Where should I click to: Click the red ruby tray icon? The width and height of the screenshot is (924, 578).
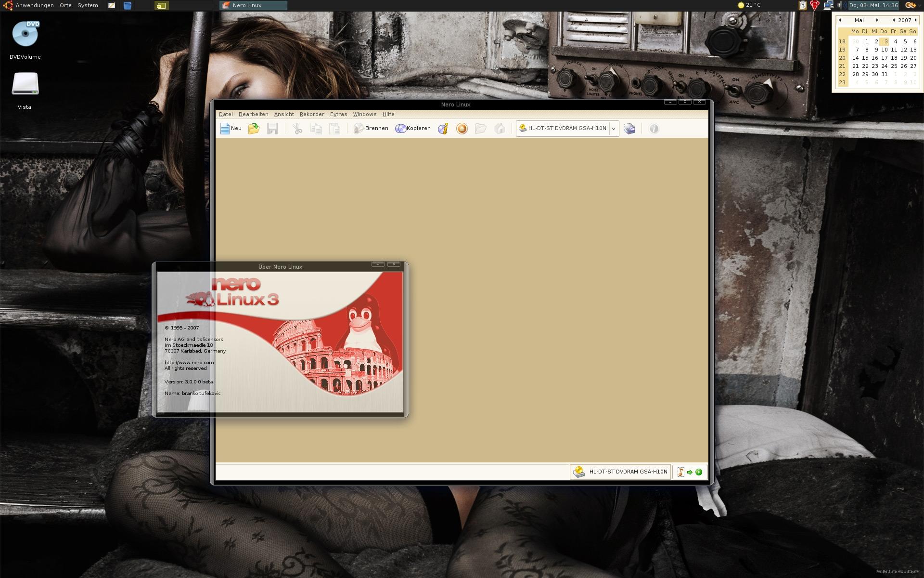[814, 5]
